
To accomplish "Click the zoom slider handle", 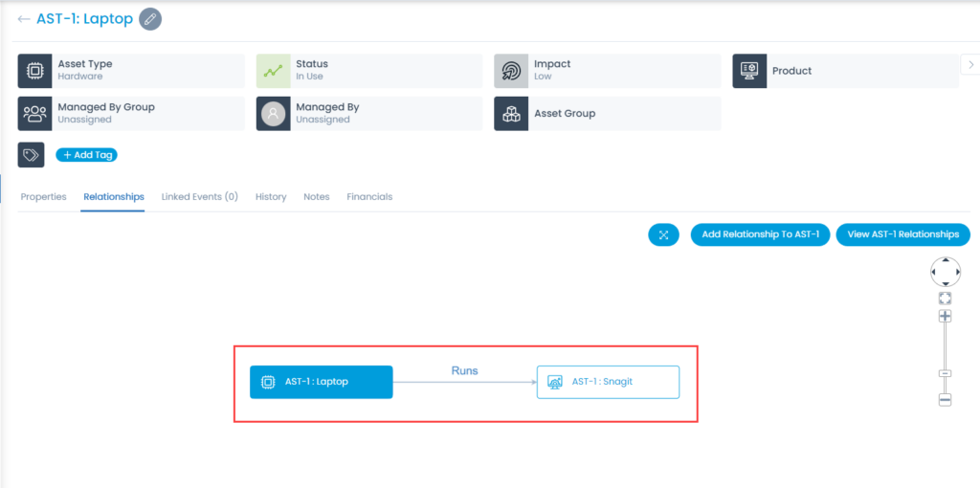I will point(945,373).
